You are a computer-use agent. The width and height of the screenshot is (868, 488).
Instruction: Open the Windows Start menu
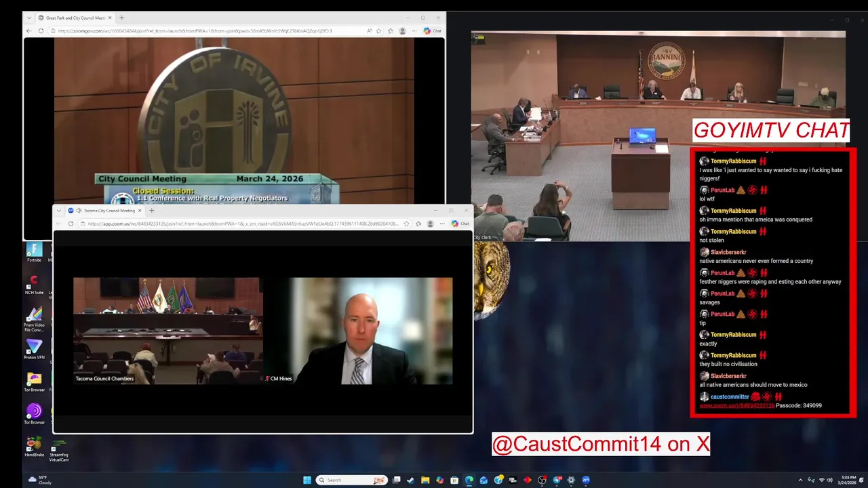click(x=307, y=480)
